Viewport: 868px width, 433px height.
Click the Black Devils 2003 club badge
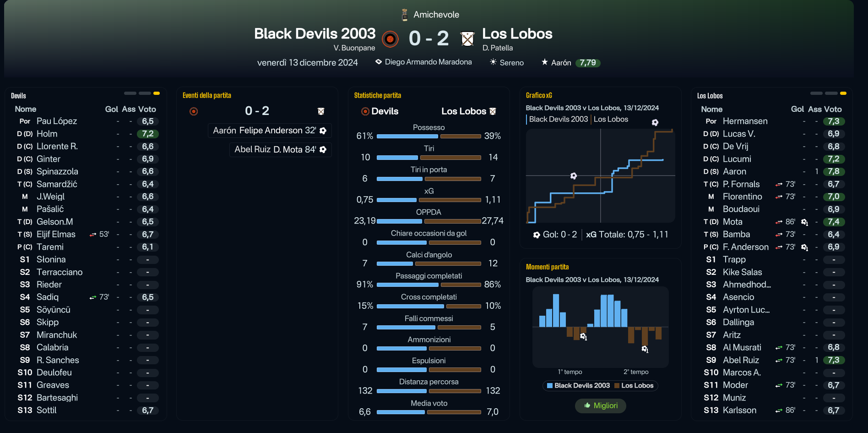[x=390, y=39]
